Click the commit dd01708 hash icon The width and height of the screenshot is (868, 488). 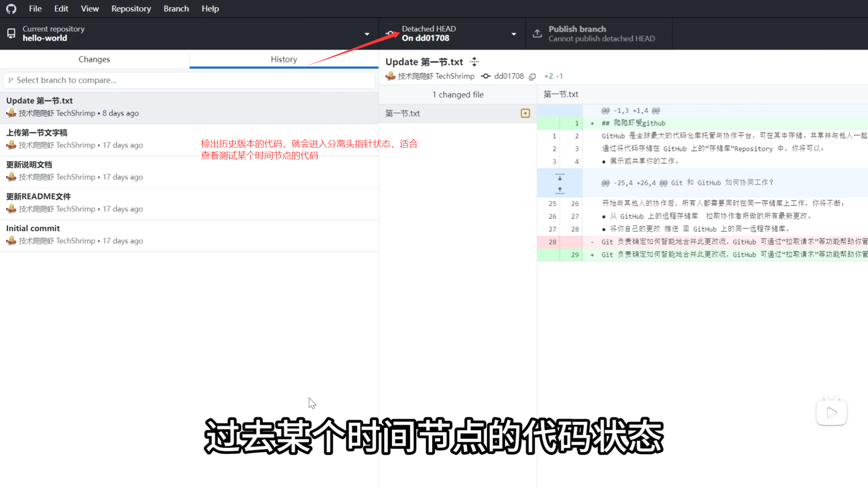[486, 76]
